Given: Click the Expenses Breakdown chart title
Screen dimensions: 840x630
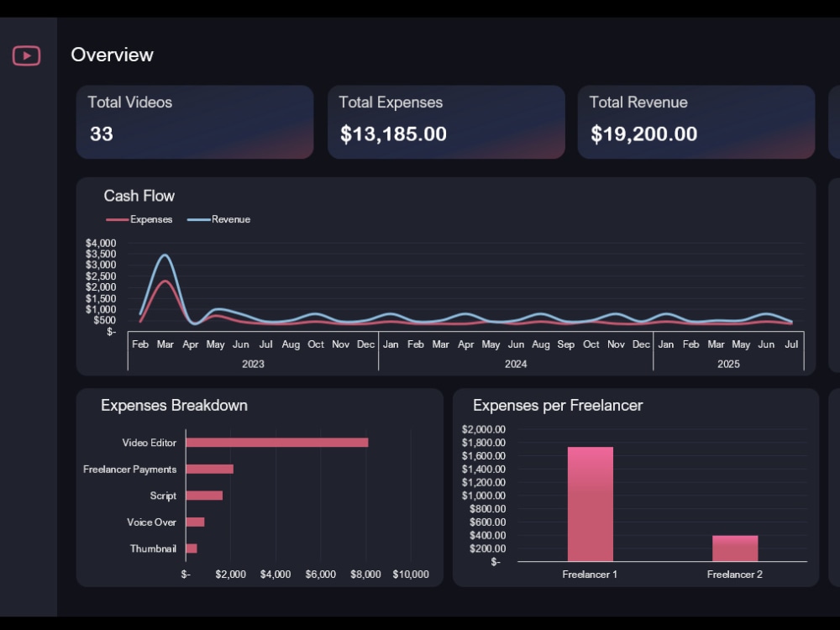Looking at the screenshot, I should point(172,405).
